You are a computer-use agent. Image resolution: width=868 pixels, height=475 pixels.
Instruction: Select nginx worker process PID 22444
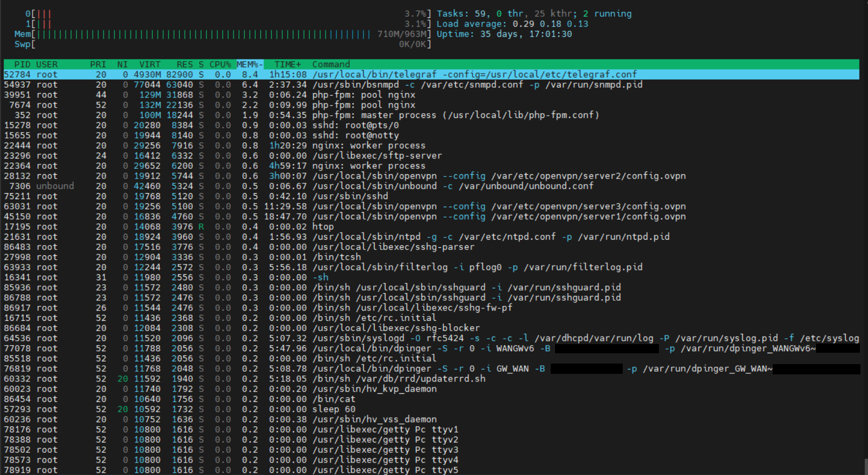pyautogui.click(x=431, y=146)
